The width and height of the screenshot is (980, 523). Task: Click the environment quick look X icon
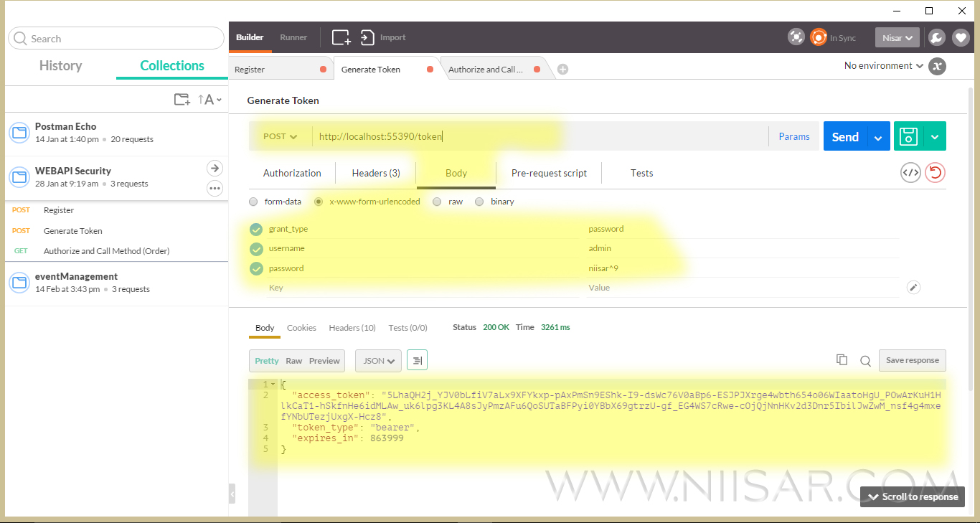click(937, 66)
